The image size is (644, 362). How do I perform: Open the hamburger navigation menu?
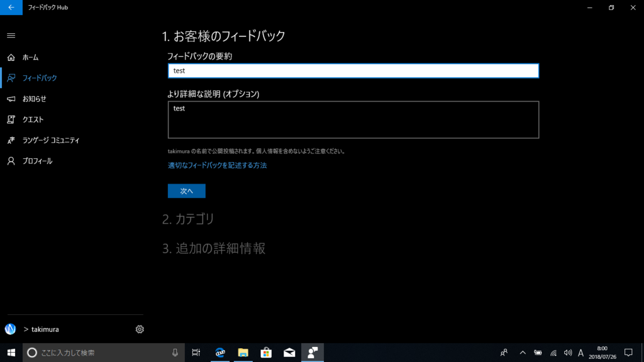tap(11, 36)
